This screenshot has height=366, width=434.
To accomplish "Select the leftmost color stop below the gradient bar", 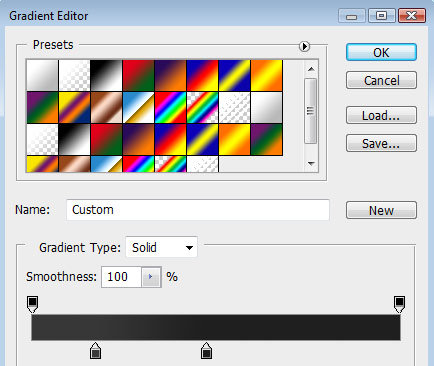I will click(x=95, y=350).
